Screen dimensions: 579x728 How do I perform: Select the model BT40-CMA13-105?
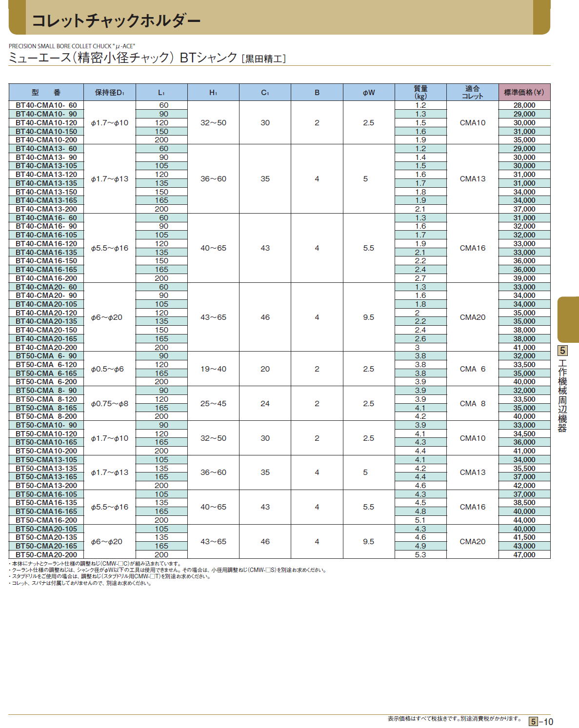[x=46, y=166]
